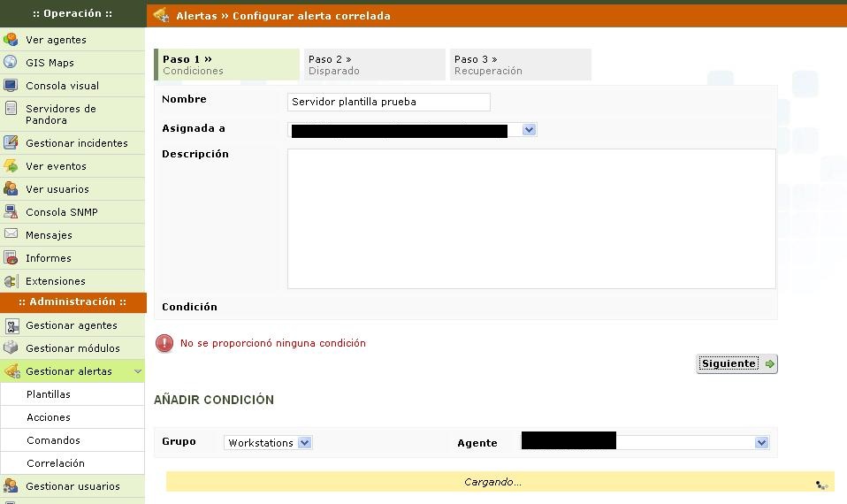Switch to Paso 3 Recuperación tab

pyautogui.click(x=519, y=65)
